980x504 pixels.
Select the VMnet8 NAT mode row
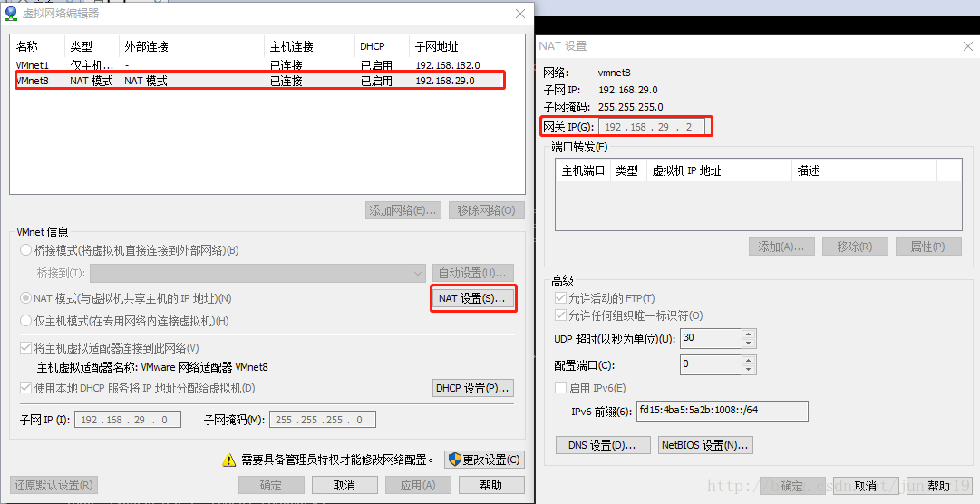(x=259, y=81)
